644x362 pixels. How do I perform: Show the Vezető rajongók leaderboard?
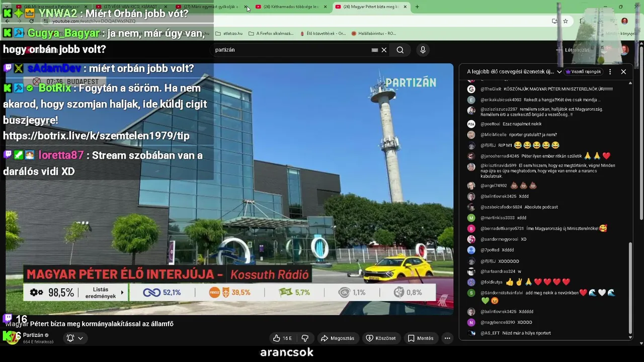584,71
